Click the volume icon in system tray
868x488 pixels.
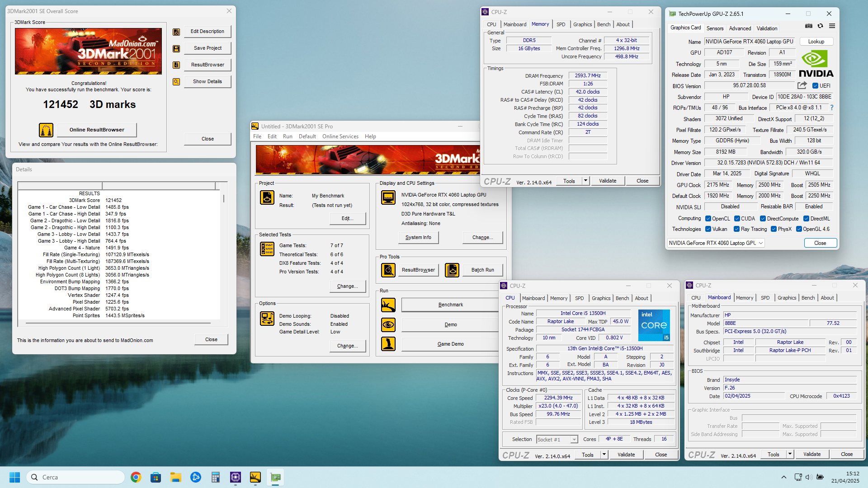pyautogui.click(x=809, y=477)
